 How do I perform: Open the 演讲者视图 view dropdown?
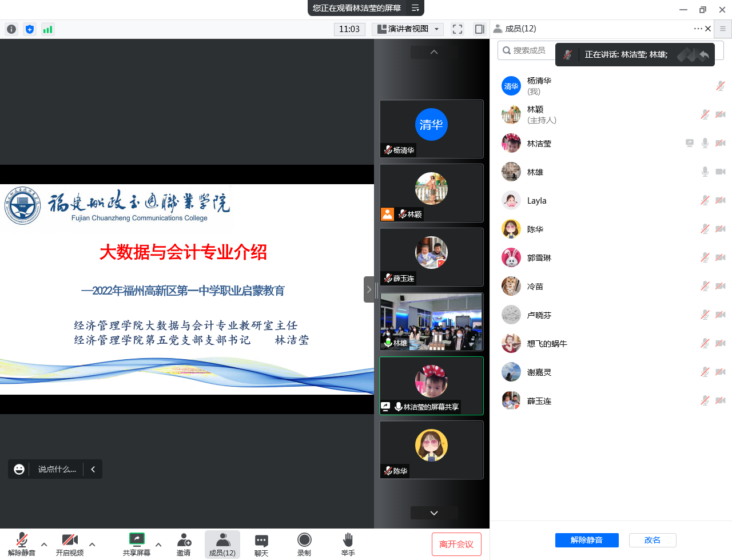(409, 29)
